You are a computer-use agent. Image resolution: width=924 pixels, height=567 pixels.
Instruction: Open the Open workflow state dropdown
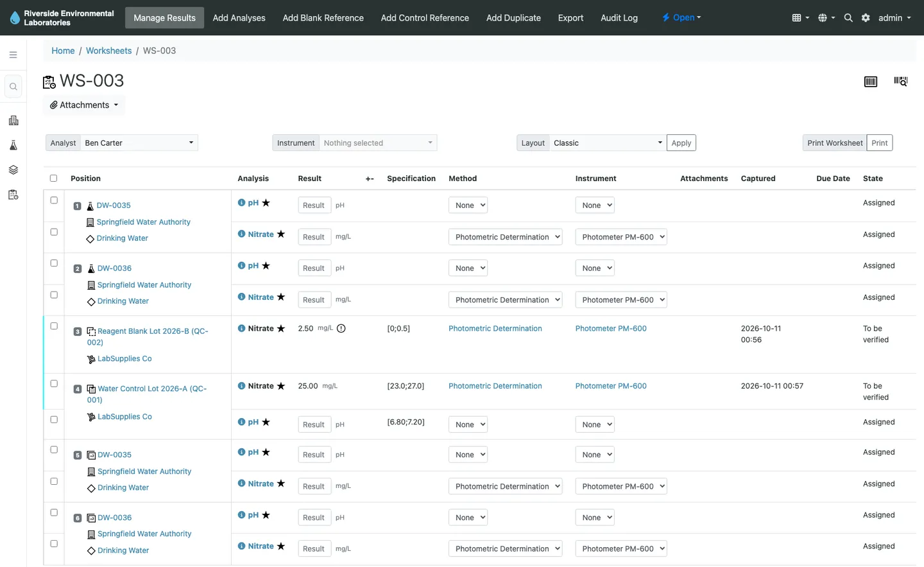pyautogui.click(x=681, y=18)
